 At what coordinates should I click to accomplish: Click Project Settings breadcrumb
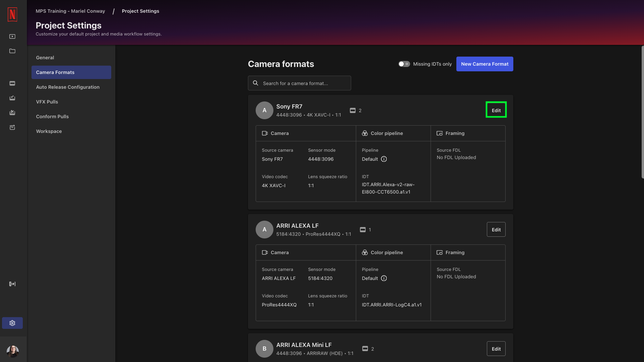(x=140, y=11)
